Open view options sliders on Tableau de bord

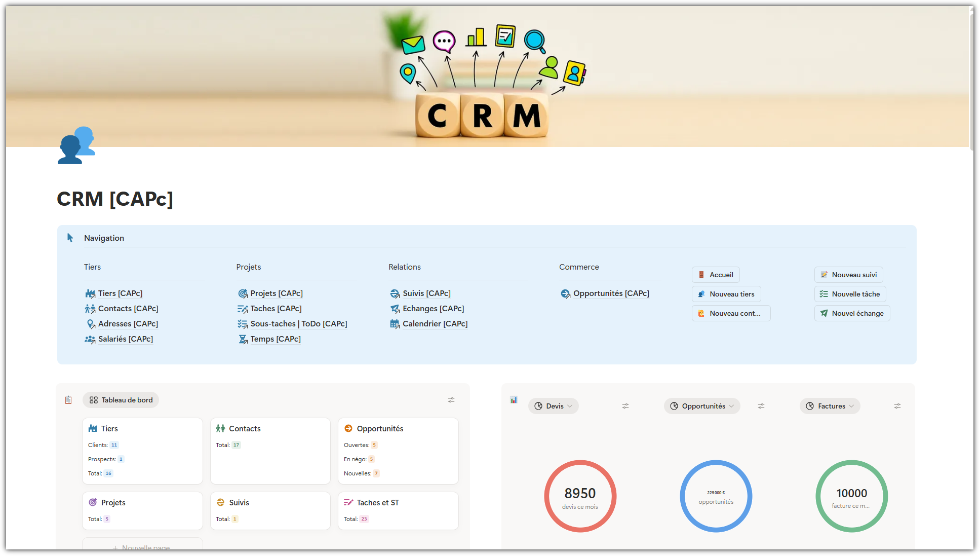451,400
